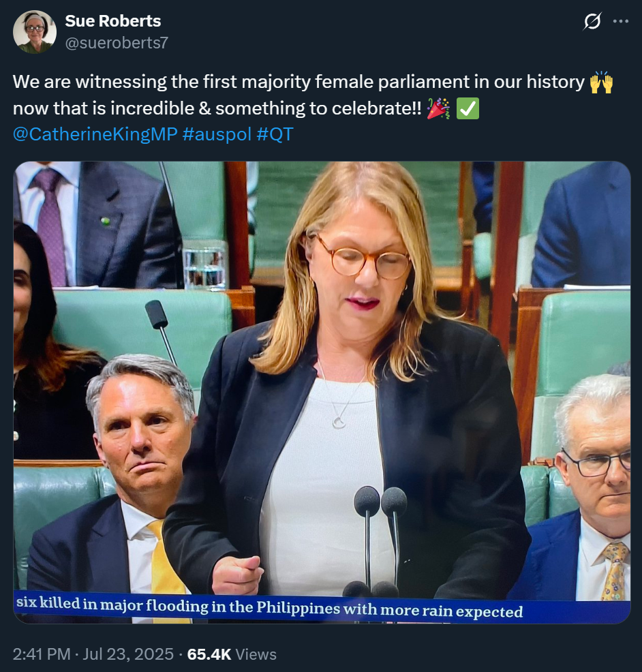The height and width of the screenshot is (672, 642).
Task: Open the @sueroberts7 handle link
Action: tap(117, 43)
